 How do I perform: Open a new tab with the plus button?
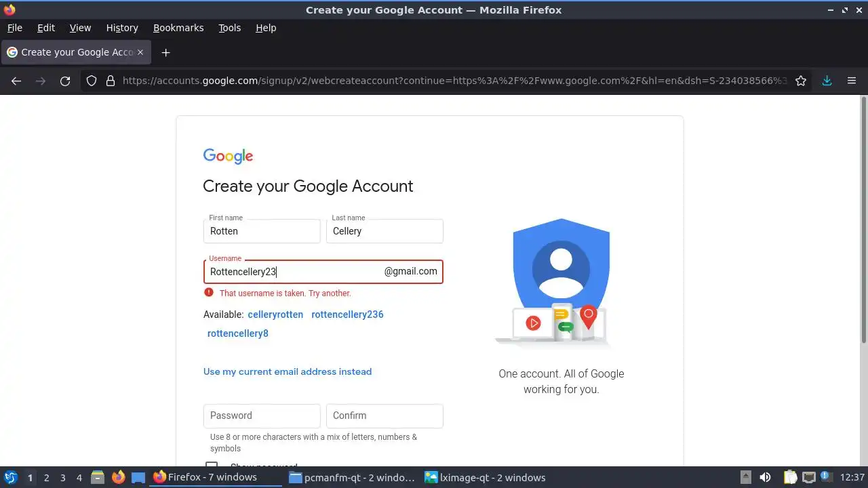[x=165, y=52]
